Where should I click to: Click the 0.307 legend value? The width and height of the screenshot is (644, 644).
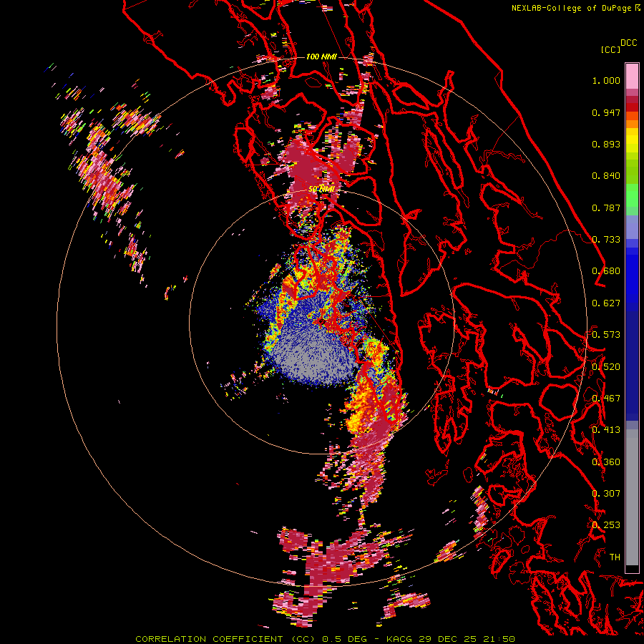pyautogui.click(x=606, y=494)
